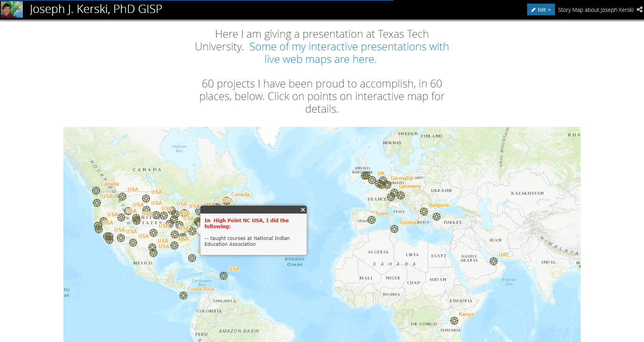Click the share icon in header
Screen dimensions: 644x342
[640, 10]
